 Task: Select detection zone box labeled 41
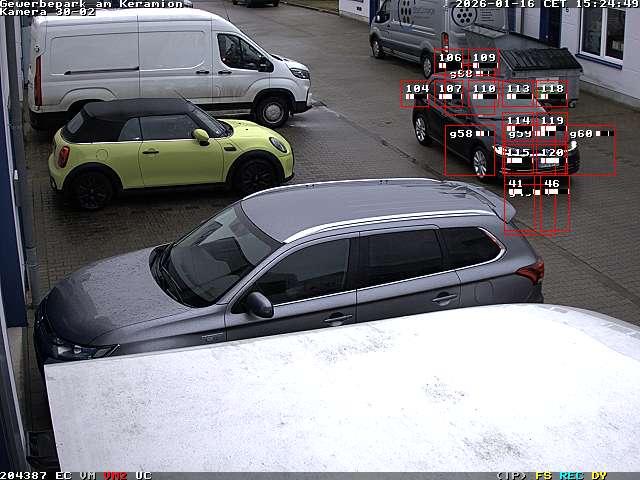(519, 205)
